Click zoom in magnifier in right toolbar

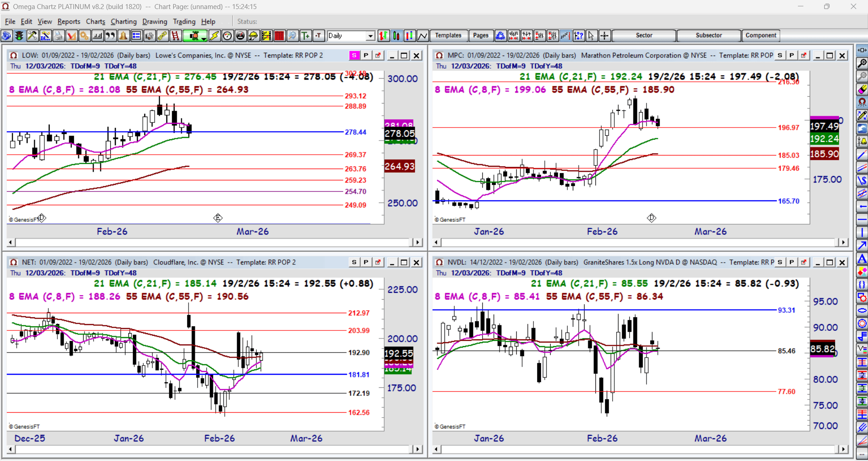pos(862,63)
